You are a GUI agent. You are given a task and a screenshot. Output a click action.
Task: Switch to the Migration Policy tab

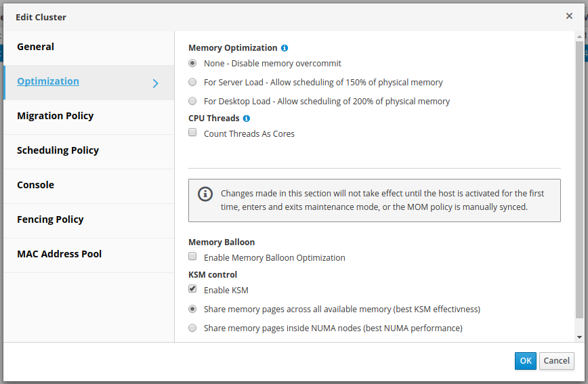click(56, 116)
